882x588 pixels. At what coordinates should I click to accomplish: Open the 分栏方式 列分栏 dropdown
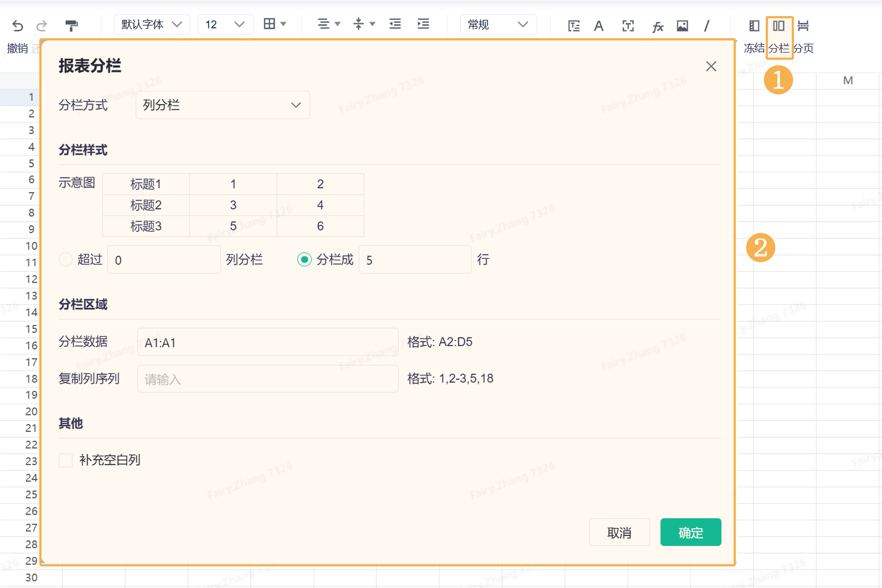click(223, 105)
